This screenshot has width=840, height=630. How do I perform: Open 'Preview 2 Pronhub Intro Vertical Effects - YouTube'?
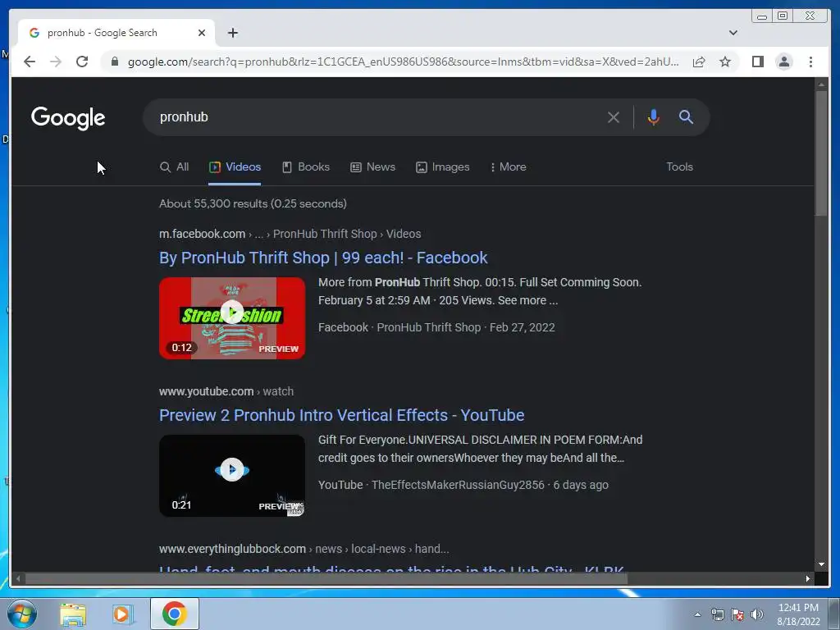coord(341,415)
